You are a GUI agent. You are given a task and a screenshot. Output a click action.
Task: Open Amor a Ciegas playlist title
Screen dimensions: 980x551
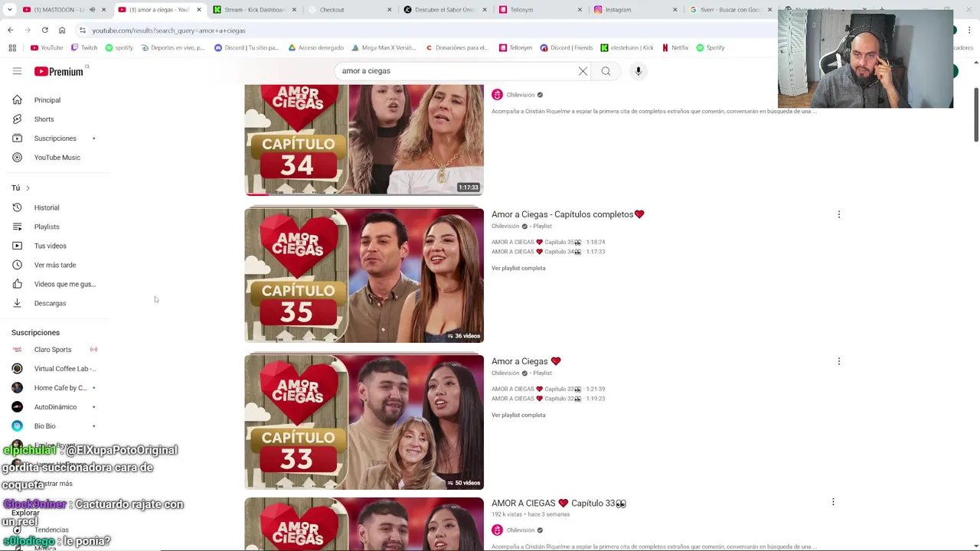tap(526, 361)
